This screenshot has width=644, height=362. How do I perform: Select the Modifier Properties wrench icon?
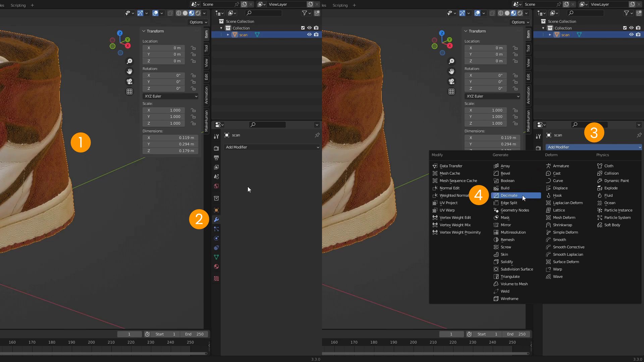coord(216,219)
